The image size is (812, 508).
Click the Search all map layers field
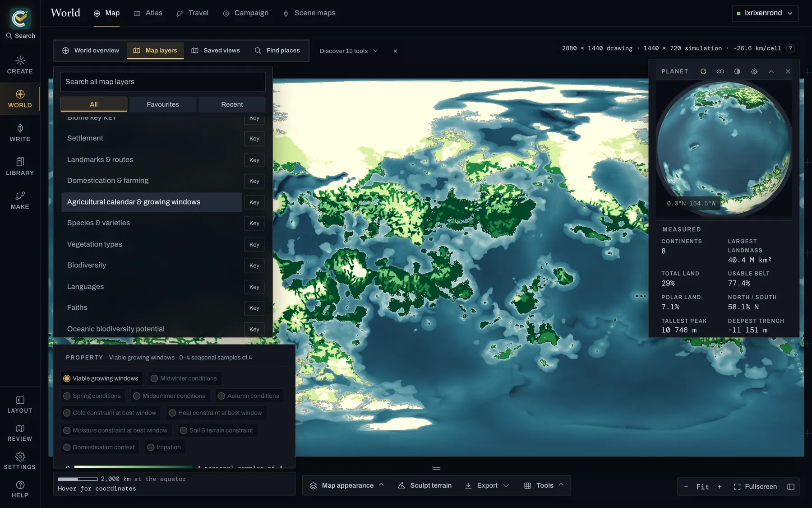(x=163, y=82)
